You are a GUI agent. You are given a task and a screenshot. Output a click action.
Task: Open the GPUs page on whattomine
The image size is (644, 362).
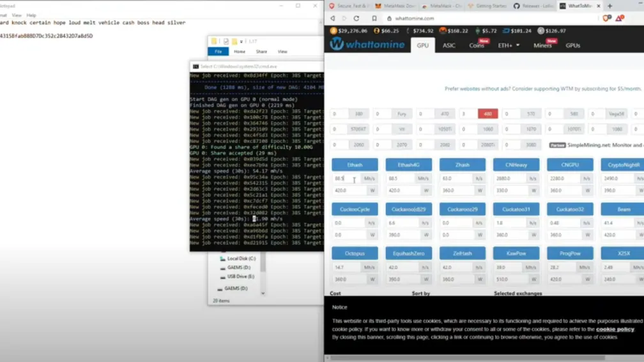tap(572, 45)
